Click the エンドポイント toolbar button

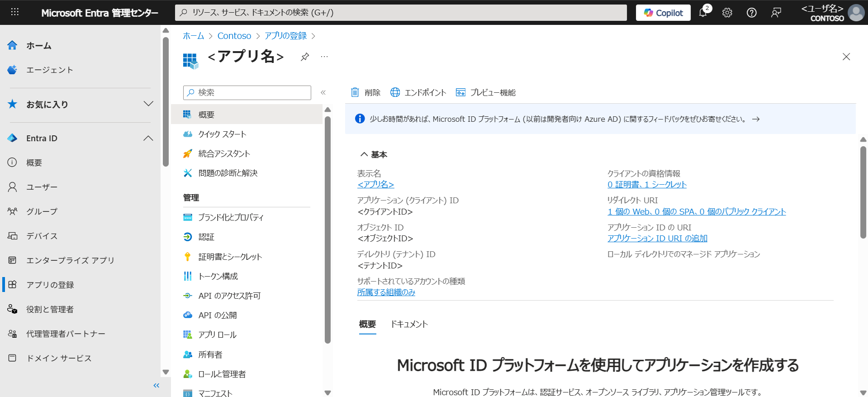tap(418, 92)
